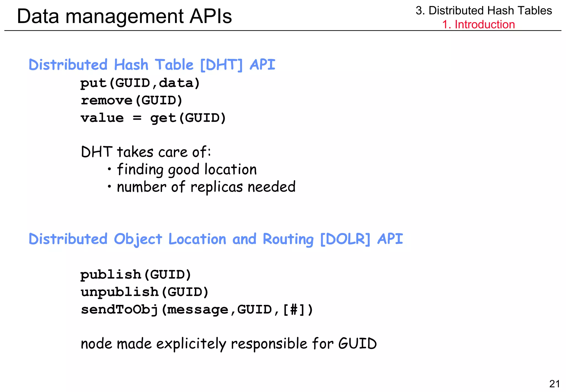
Task: Click the red '1. Introduction' section label
Action: click(x=479, y=24)
